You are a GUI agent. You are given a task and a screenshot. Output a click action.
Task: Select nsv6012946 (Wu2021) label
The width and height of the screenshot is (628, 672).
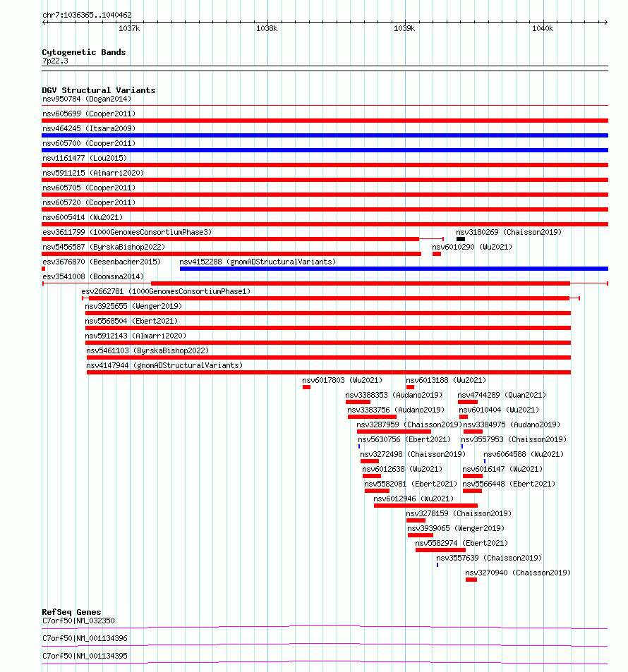tap(413, 499)
